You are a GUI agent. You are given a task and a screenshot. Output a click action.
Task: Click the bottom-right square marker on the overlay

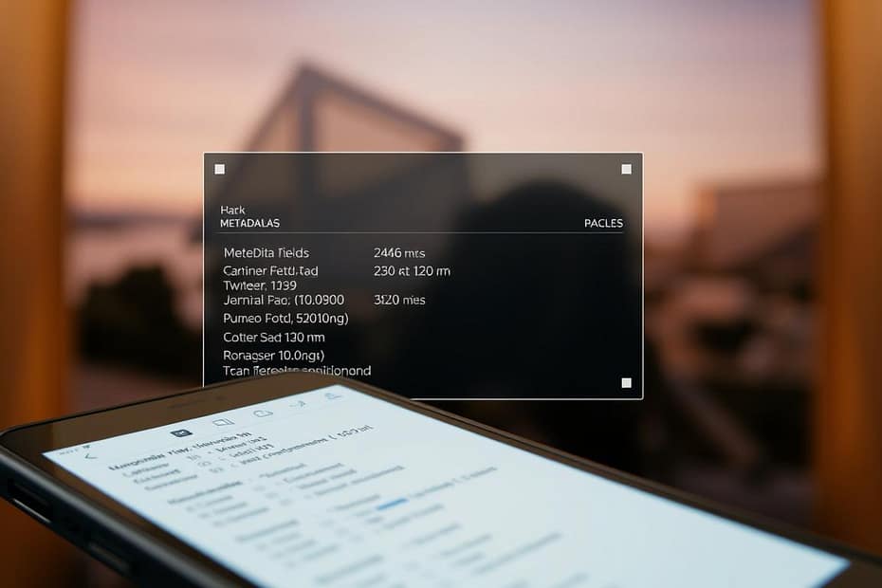tap(626, 383)
